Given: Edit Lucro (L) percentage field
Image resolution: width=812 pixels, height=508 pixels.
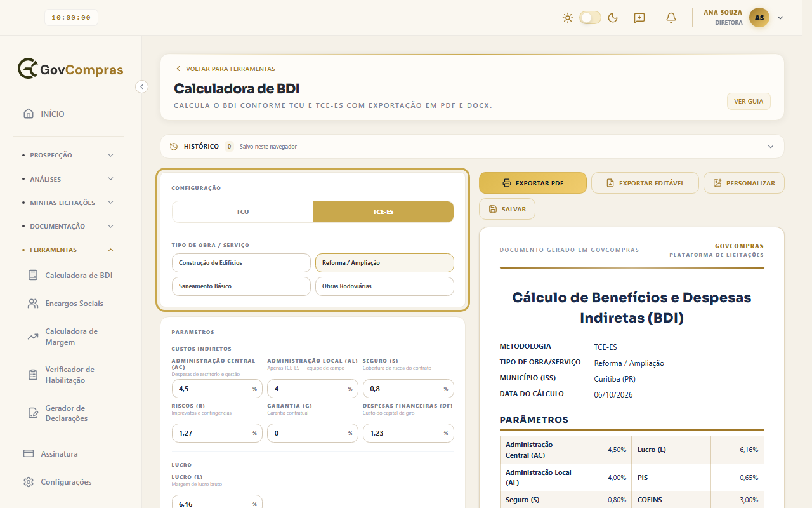Looking at the screenshot, I should 217,502.
